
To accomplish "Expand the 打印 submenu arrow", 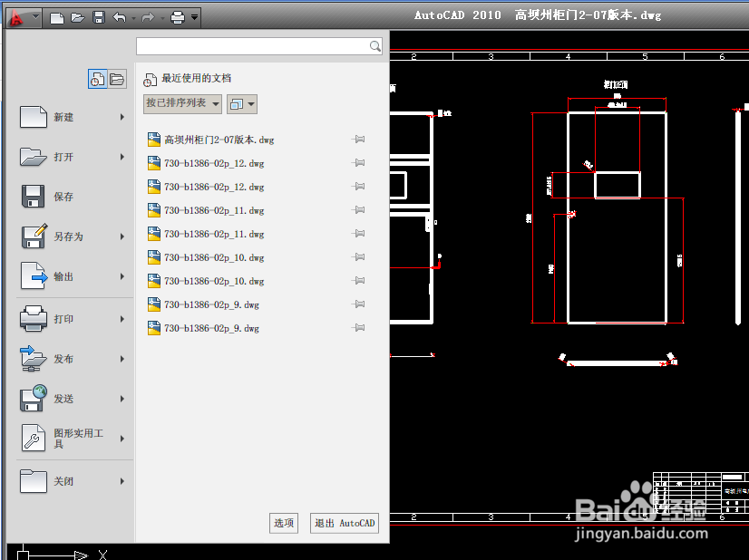I will (x=122, y=319).
